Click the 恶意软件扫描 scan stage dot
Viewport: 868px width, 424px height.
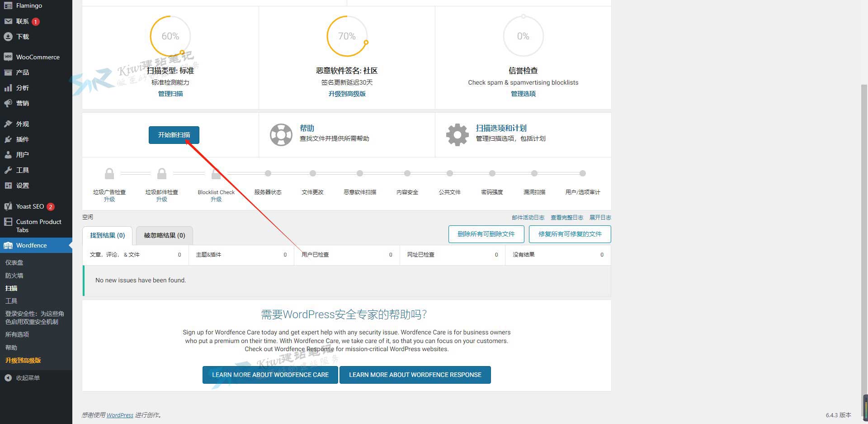point(360,173)
